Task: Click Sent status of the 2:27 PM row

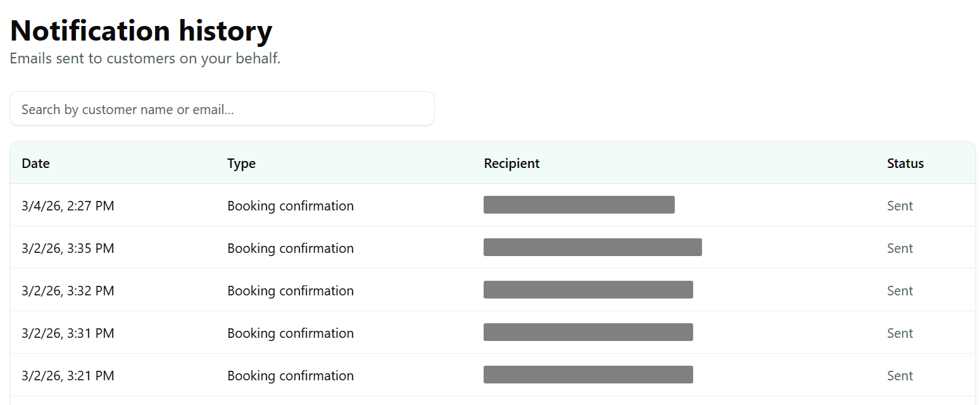Action: tap(900, 206)
